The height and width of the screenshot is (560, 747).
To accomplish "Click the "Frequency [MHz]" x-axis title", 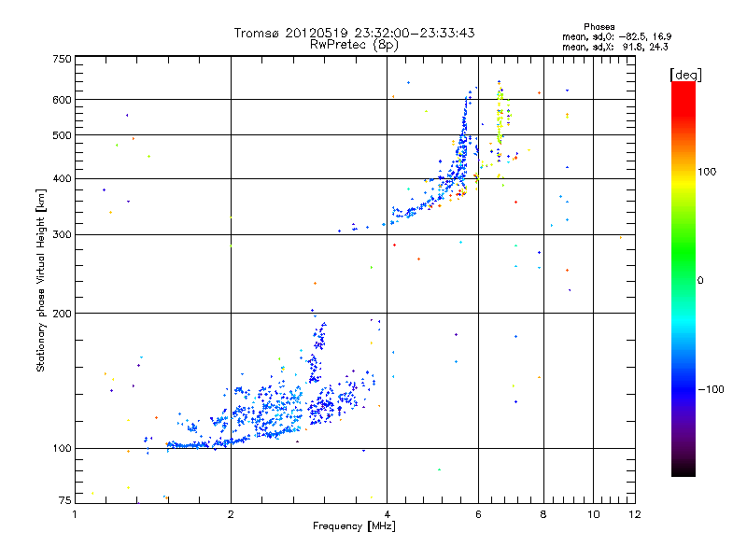I will [354, 526].
